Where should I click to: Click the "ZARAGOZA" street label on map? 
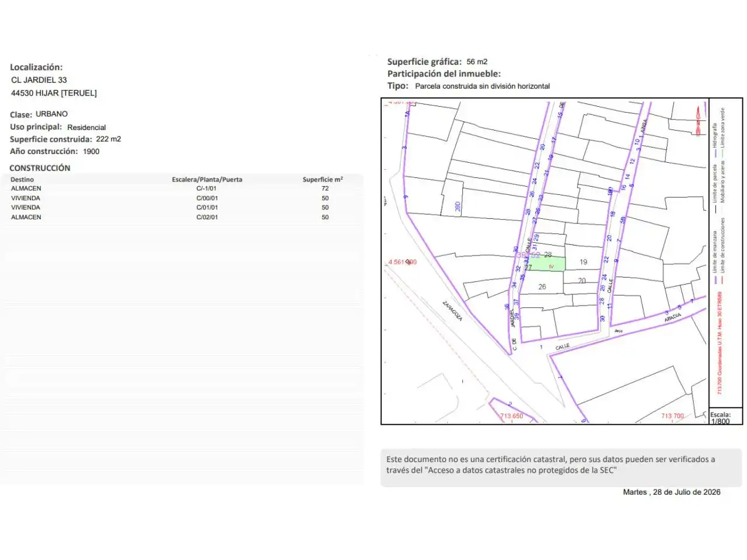coord(452,310)
